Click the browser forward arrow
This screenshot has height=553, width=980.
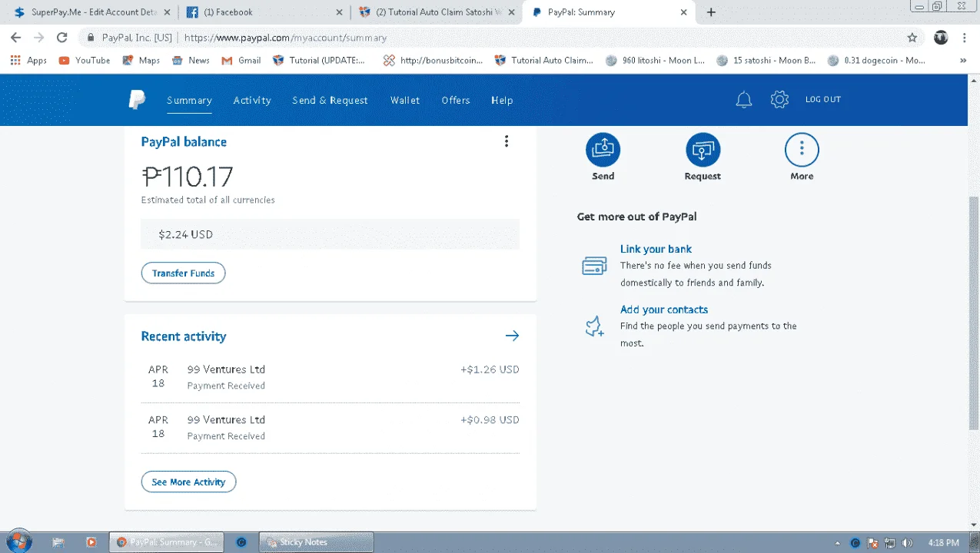[x=38, y=38]
